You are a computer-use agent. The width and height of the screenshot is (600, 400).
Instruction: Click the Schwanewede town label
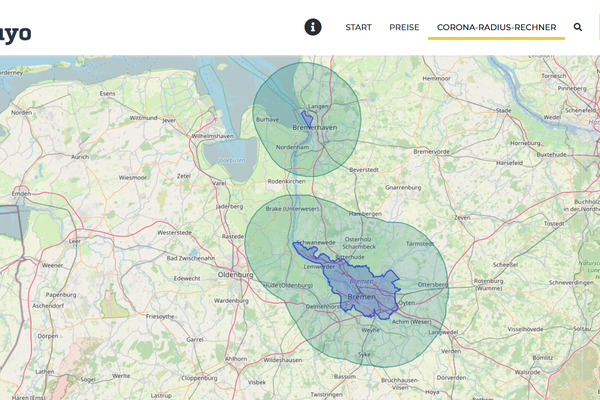[x=316, y=243]
